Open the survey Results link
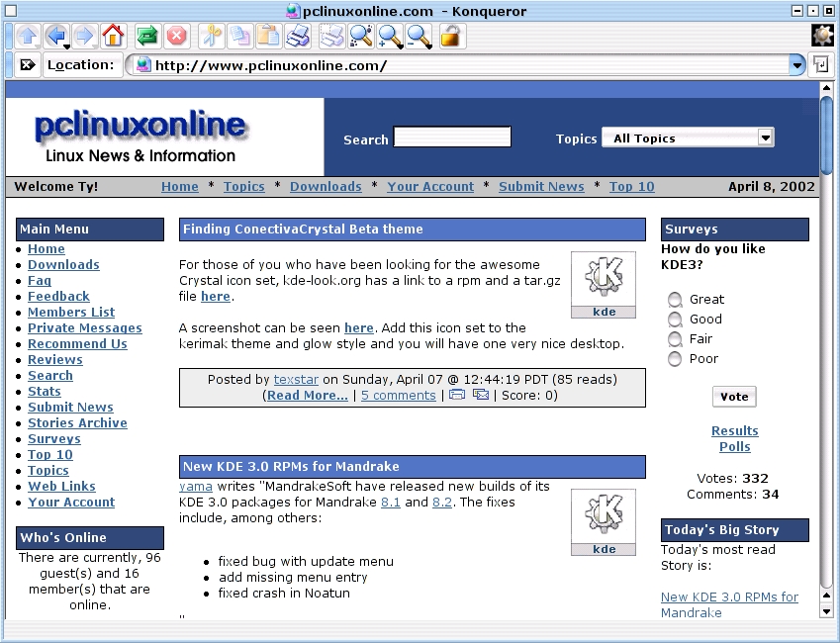This screenshot has height=643, width=840. (x=735, y=431)
